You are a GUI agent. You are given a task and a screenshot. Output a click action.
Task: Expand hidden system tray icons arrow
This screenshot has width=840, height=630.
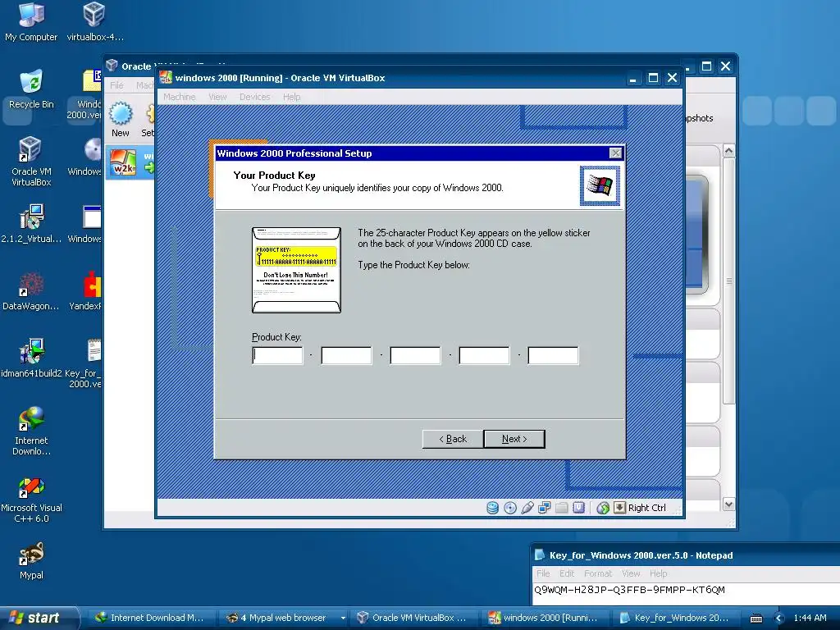click(779, 619)
